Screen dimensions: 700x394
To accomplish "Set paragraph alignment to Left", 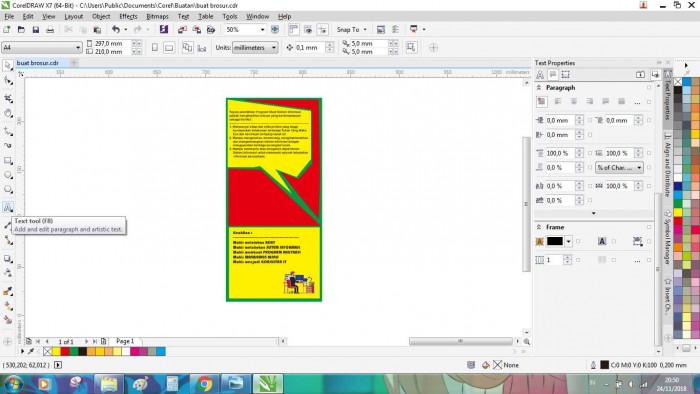I will (558, 102).
